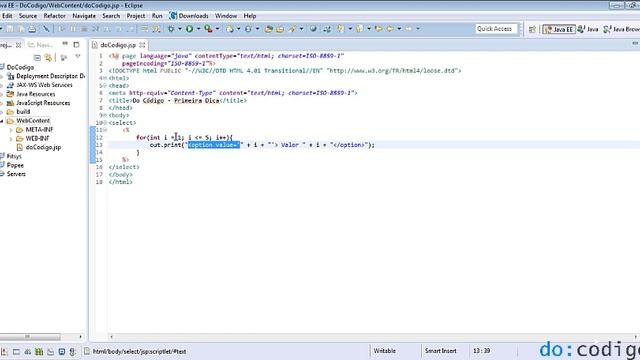Click the Downloads icon in the menu bar
This screenshot has width=640, height=360.
click(x=173, y=16)
